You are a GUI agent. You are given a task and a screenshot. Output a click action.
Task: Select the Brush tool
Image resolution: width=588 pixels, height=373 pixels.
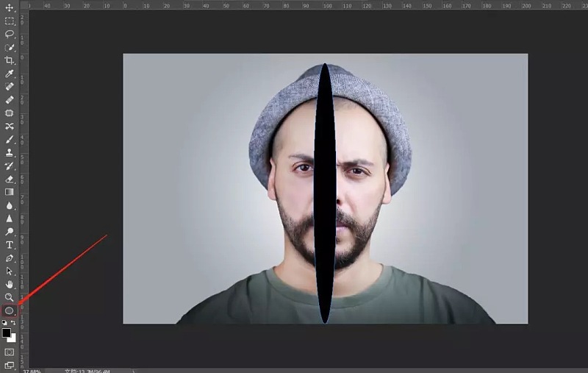[x=9, y=139]
